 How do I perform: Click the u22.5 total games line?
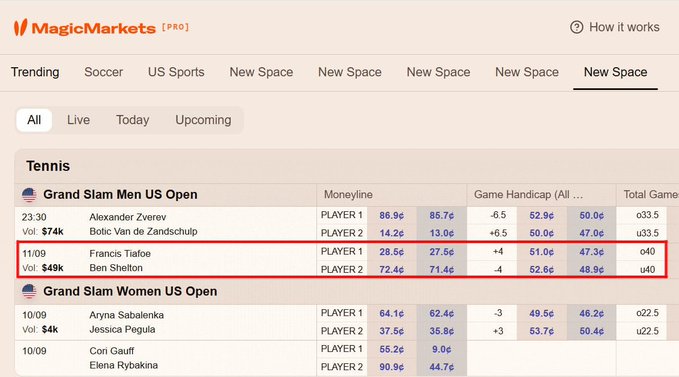[647, 331]
